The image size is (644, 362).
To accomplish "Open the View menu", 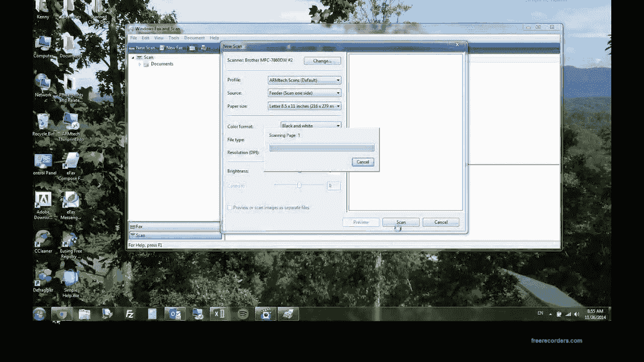I will click(x=159, y=38).
